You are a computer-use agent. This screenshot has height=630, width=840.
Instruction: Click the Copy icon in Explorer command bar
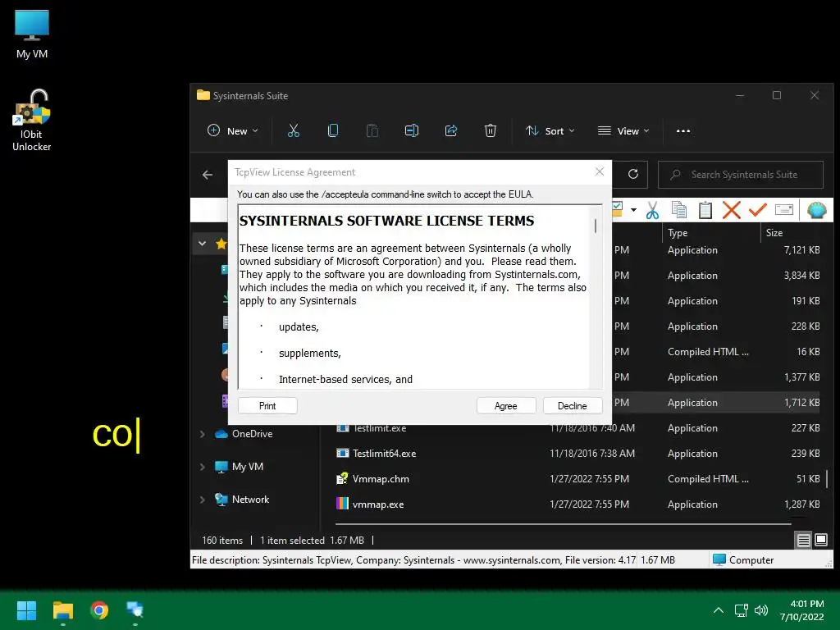point(333,130)
